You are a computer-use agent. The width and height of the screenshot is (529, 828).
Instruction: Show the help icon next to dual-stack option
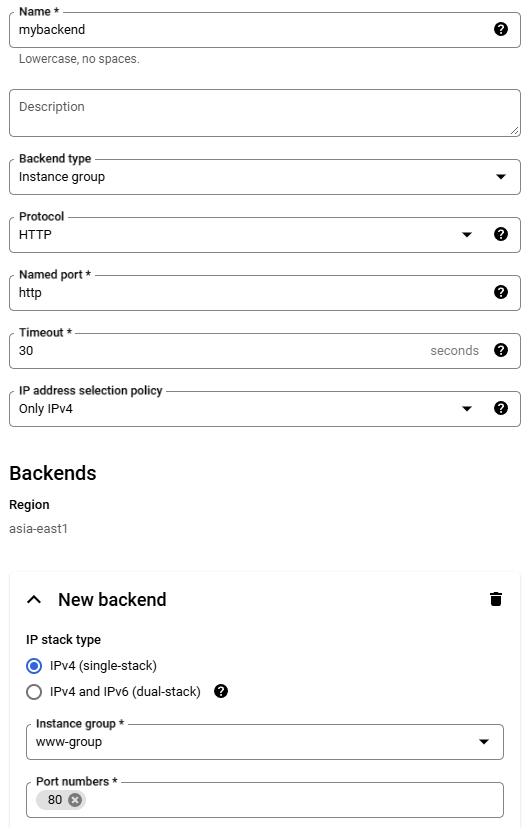[x=221, y=691]
